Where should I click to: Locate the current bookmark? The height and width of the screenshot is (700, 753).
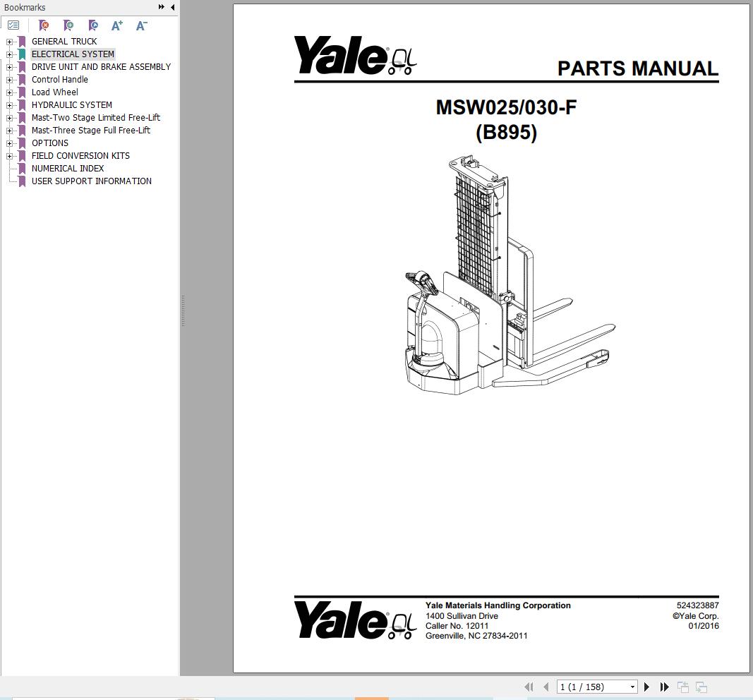[x=92, y=25]
